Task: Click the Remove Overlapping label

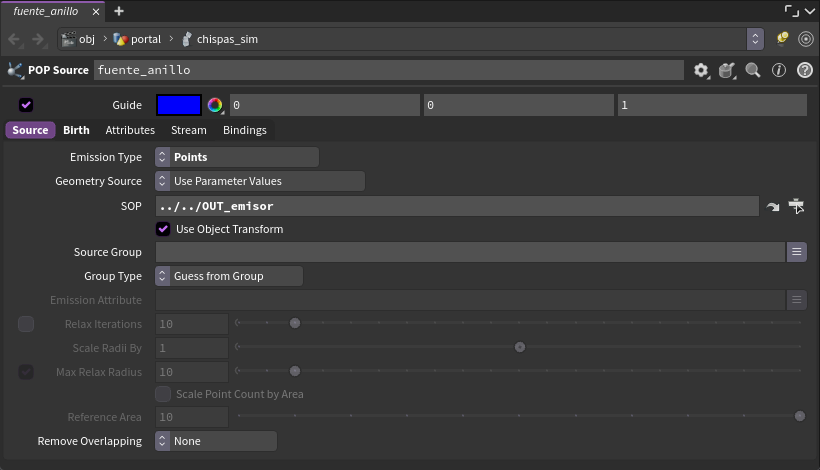Action: click(89, 441)
